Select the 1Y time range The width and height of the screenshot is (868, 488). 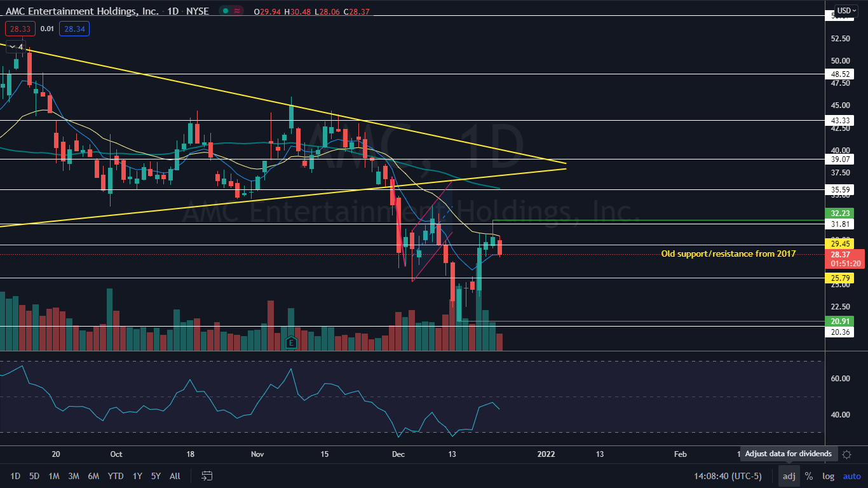point(137,476)
